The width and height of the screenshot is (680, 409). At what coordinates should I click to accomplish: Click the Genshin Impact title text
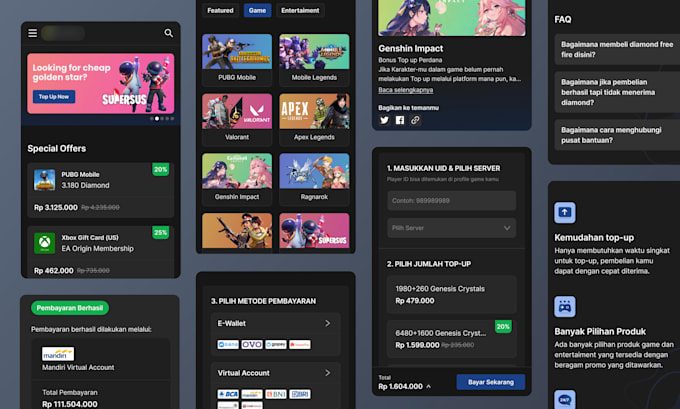411,49
